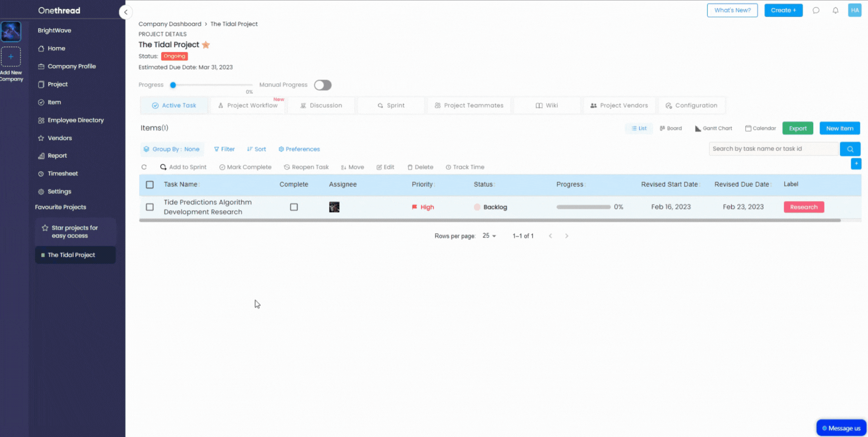Click the notification bell icon
This screenshot has height=437, width=868.
835,10
